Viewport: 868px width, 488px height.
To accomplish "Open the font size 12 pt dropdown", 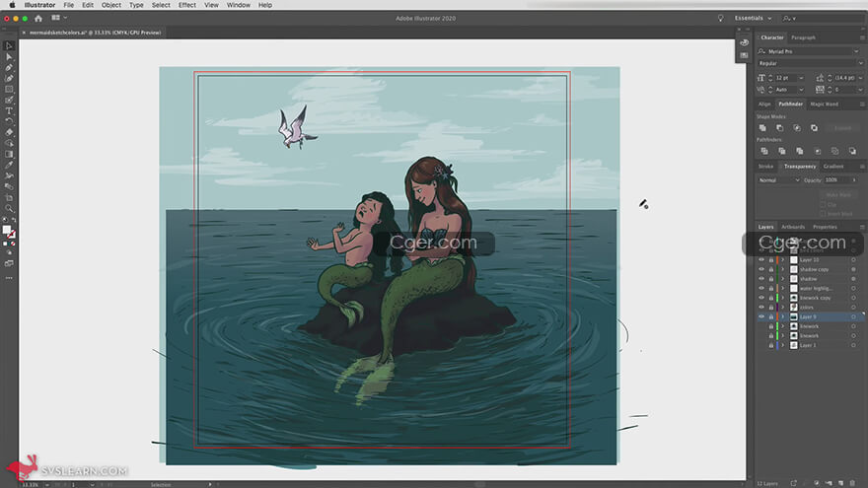I will [x=801, y=78].
